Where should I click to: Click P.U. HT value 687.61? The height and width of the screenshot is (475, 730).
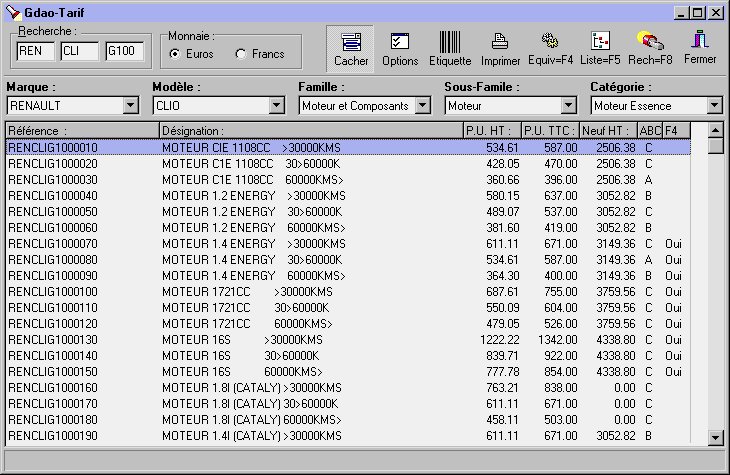502,292
